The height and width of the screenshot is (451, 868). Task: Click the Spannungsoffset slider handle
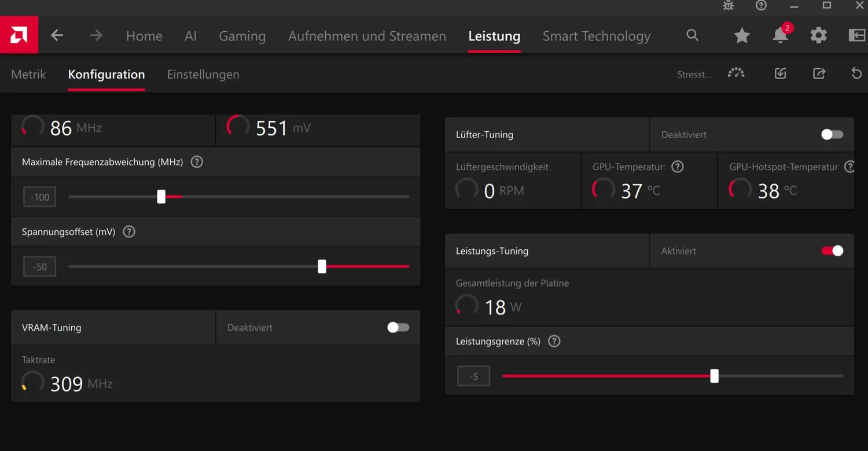(x=322, y=266)
